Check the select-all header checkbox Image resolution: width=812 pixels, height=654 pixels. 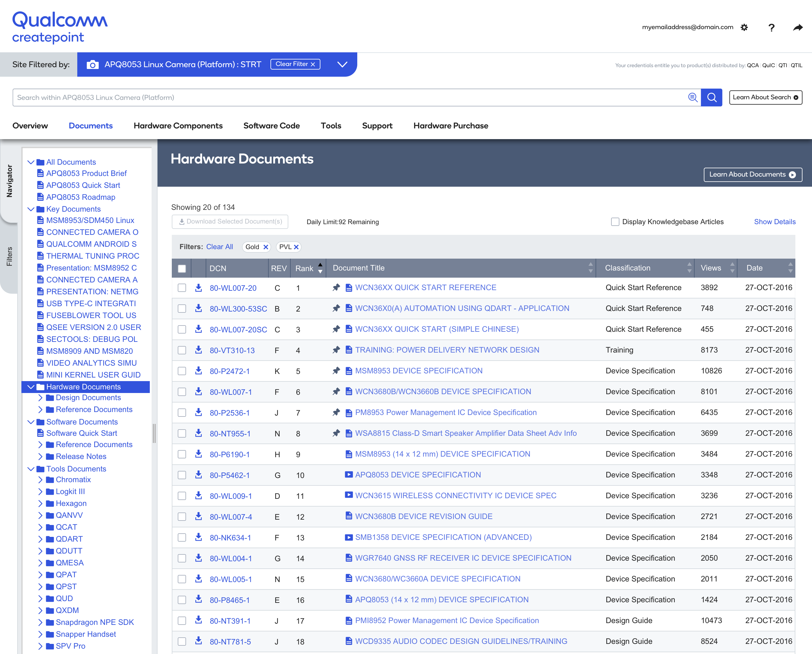(182, 269)
